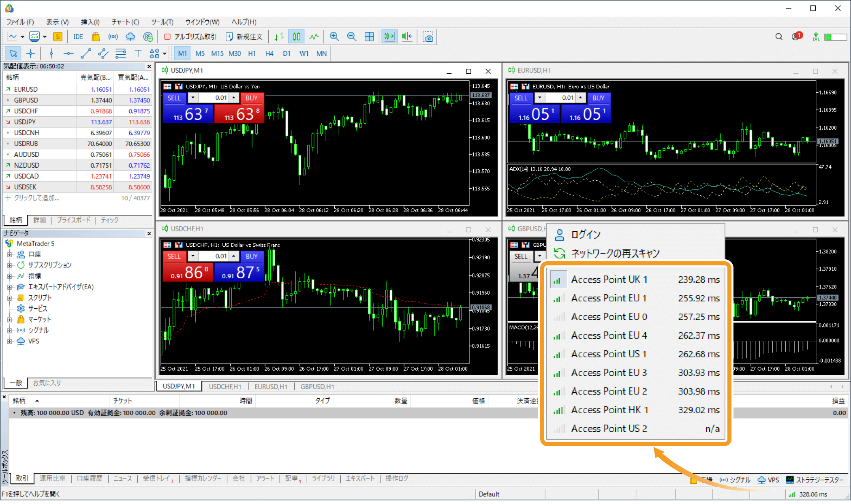Select Access Point EU 1 server
The width and height of the screenshot is (851, 504).
tap(608, 298)
